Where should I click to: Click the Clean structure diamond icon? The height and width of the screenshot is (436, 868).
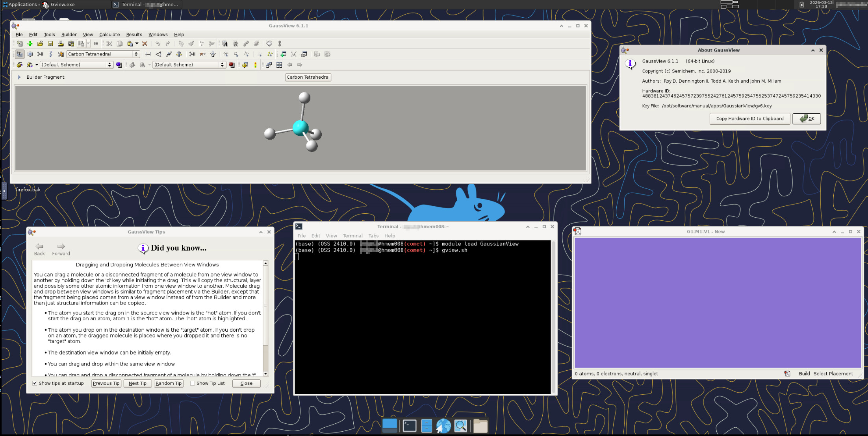269,44
